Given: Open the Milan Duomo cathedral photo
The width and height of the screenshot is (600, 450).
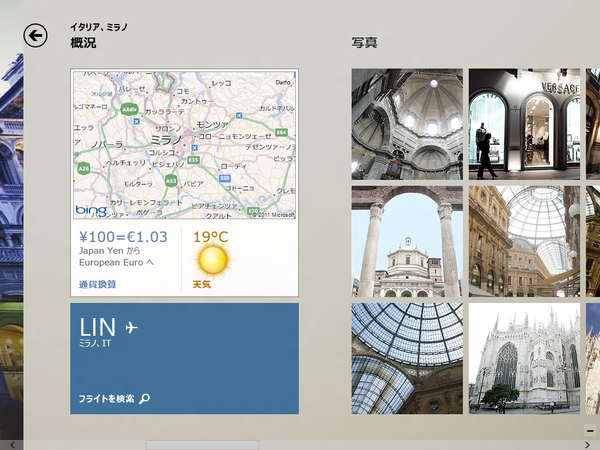Looking at the screenshot, I should pos(524,359).
